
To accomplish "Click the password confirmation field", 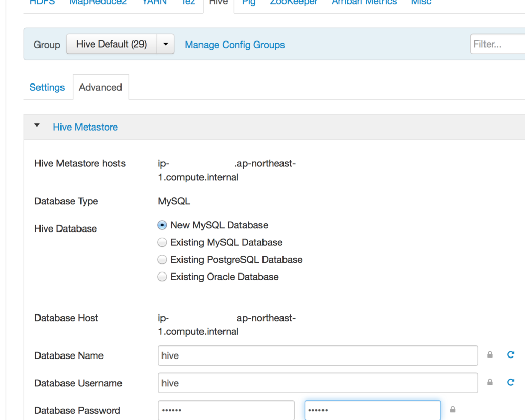I will tap(373, 410).
